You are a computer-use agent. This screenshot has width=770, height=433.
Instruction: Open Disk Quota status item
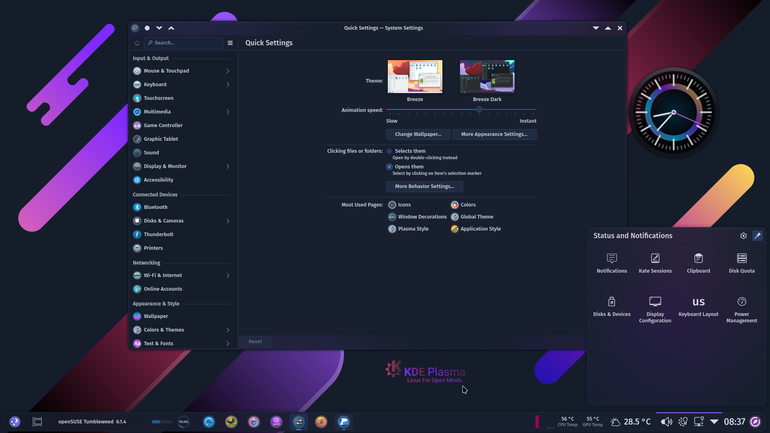click(x=742, y=263)
